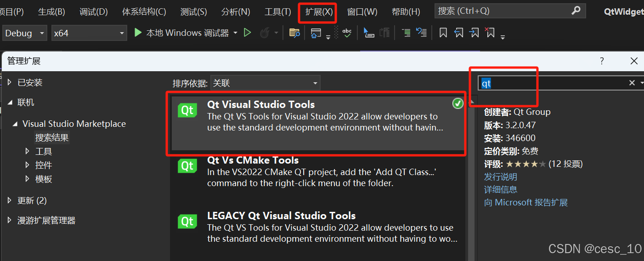Open the 生成(B) menu
The height and width of the screenshot is (261, 644).
pyautogui.click(x=51, y=11)
